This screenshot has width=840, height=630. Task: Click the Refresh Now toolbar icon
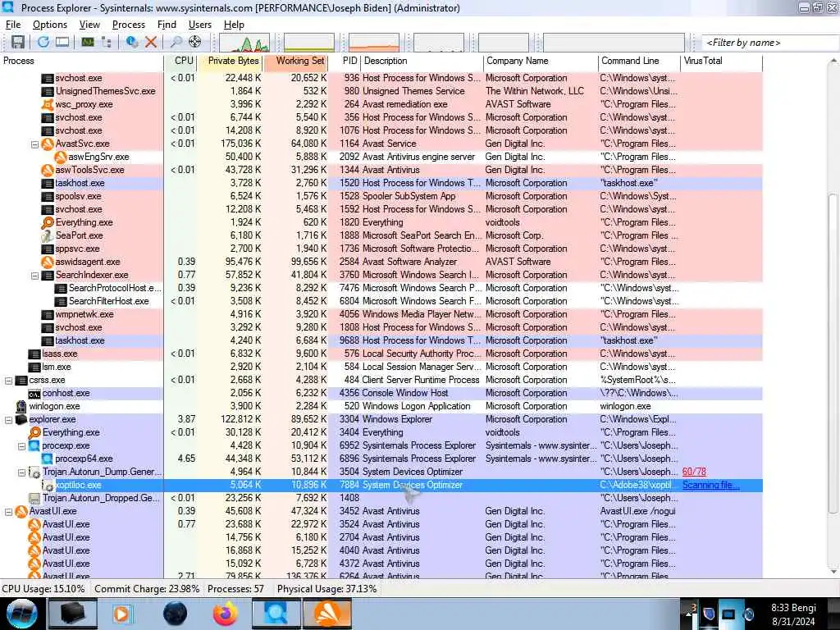pyautogui.click(x=43, y=42)
